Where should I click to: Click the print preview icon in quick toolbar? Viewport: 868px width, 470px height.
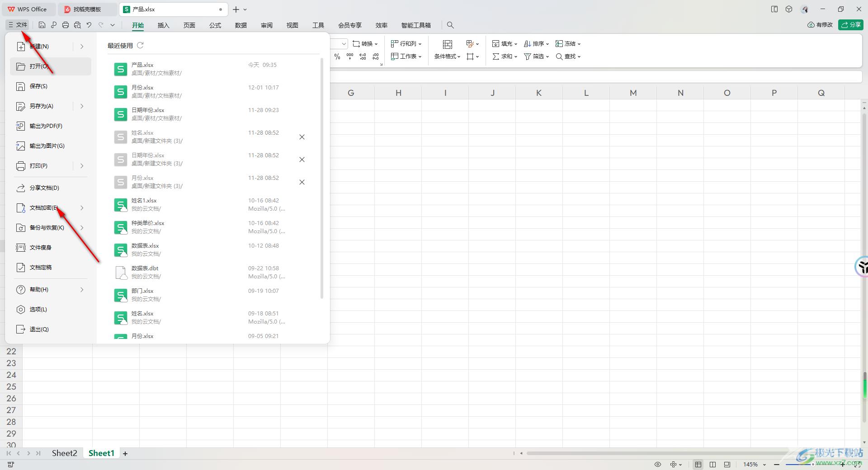(77, 25)
